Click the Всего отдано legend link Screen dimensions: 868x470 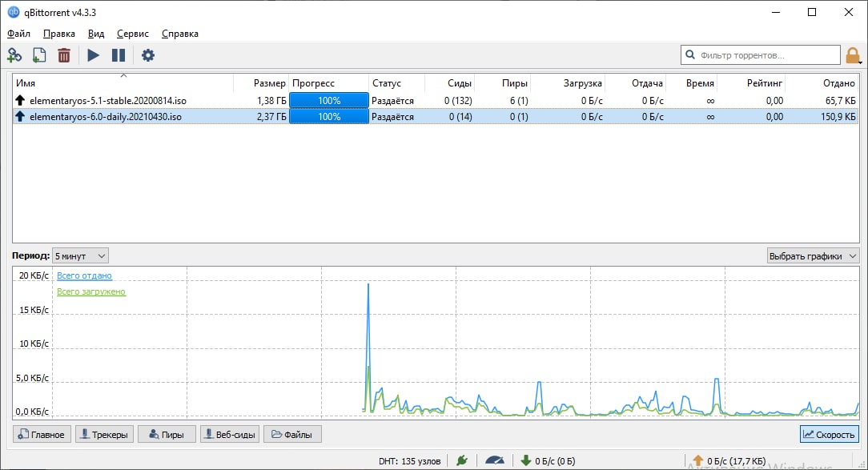84,275
